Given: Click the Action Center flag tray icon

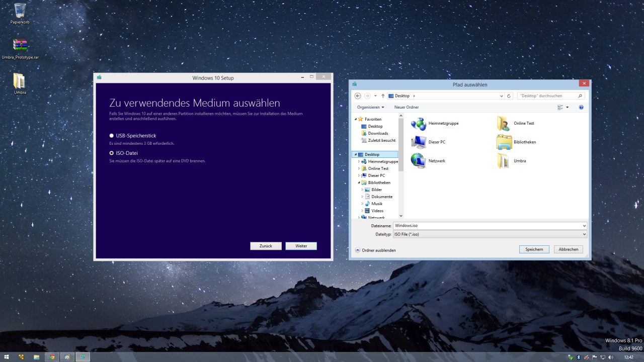Looking at the screenshot, I should click(595, 357).
